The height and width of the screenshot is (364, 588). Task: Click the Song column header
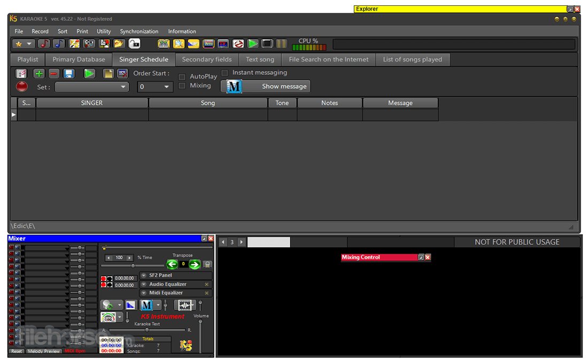tap(208, 103)
